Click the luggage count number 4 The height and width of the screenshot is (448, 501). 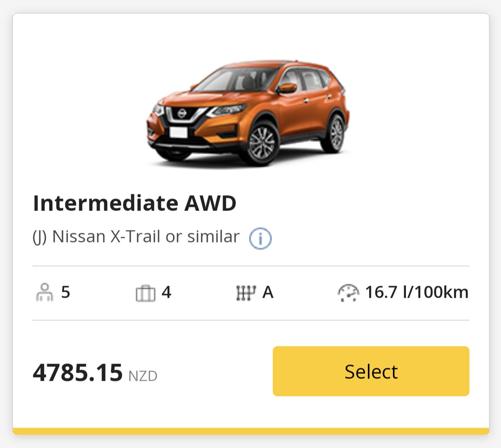(x=167, y=293)
